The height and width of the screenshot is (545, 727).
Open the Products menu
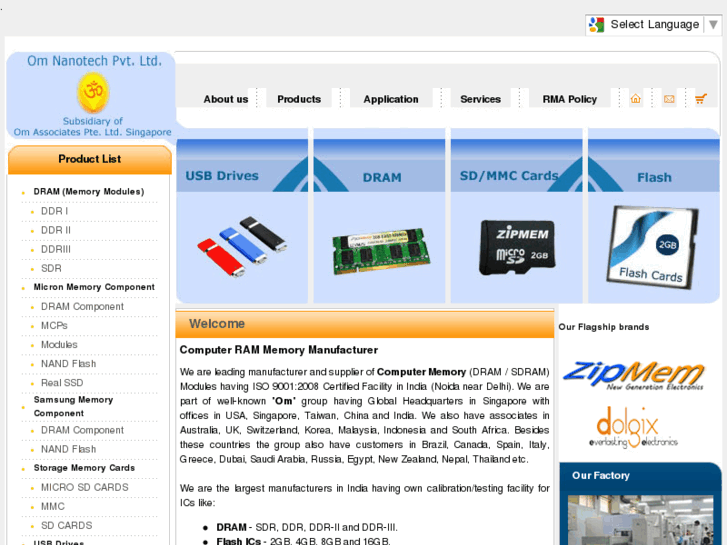299,99
